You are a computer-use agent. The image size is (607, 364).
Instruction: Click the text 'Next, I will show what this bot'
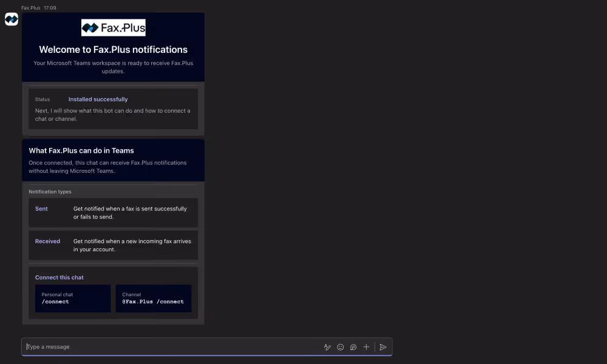click(x=74, y=110)
